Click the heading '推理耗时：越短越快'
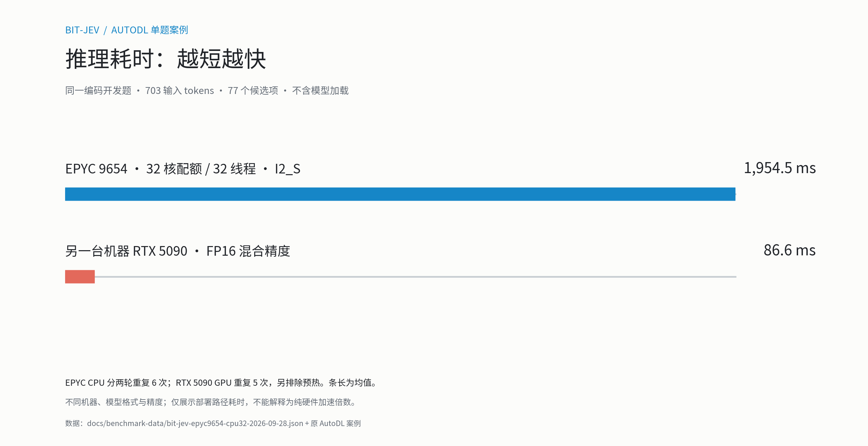 (166, 59)
